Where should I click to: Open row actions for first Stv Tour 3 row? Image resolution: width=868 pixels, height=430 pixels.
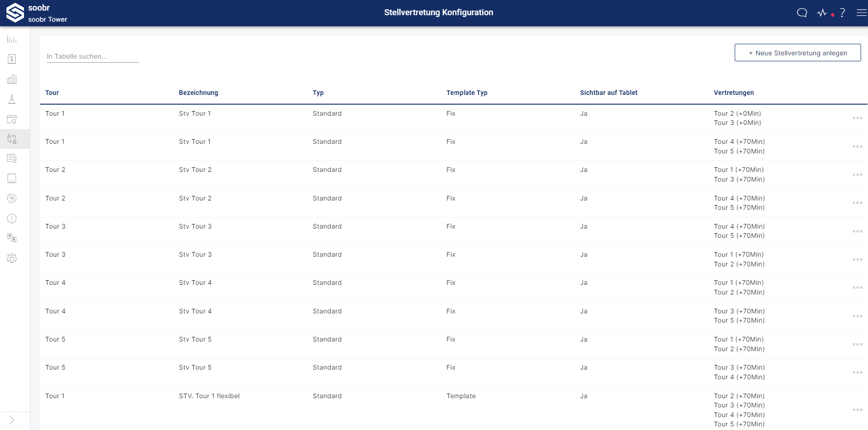click(857, 231)
